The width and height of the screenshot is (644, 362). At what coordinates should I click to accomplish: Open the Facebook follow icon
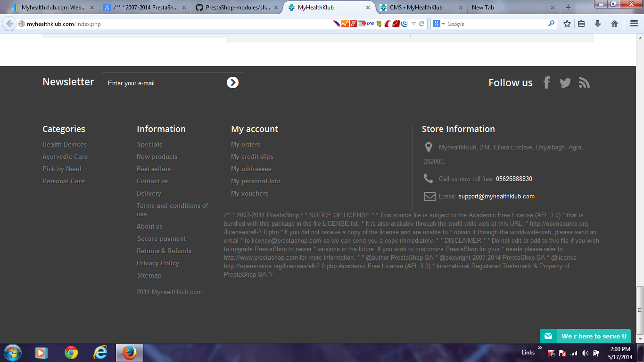coord(546,83)
